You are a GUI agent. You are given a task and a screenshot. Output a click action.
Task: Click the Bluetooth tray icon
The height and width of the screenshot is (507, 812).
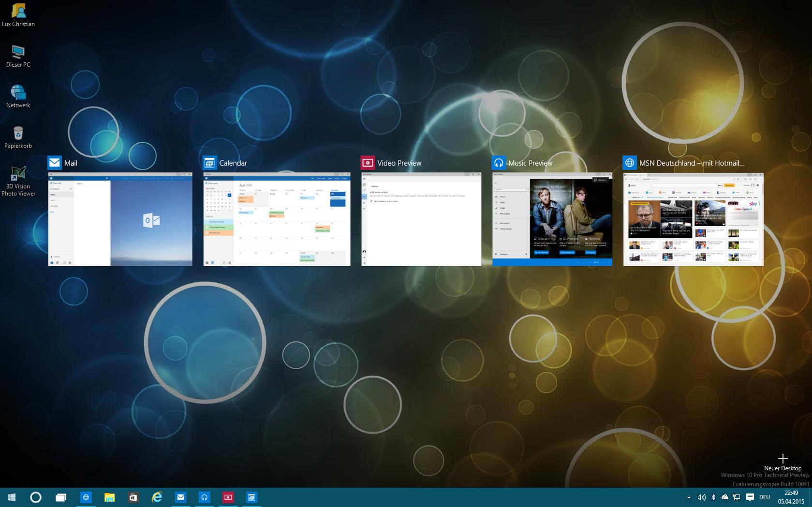pyautogui.click(x=713, y=497)
